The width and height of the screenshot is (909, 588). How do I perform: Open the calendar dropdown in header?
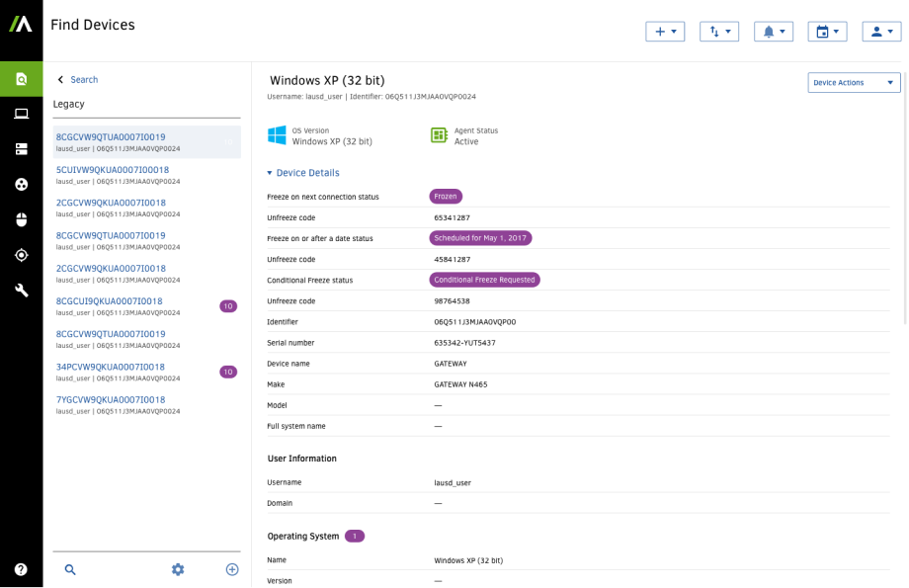coord(826,32)
